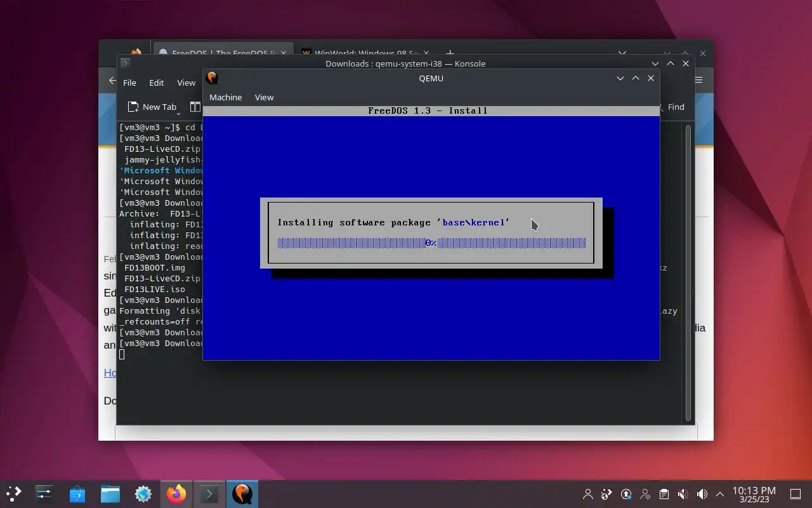This screenshot has width=812, height=508.
Task: Click the Find button in Konsole
Action: point(672,107)
